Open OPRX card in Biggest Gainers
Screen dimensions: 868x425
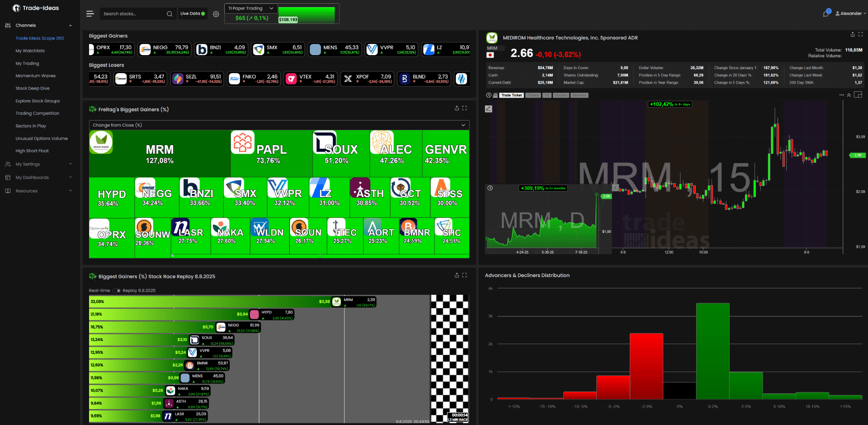coord(111,49)
